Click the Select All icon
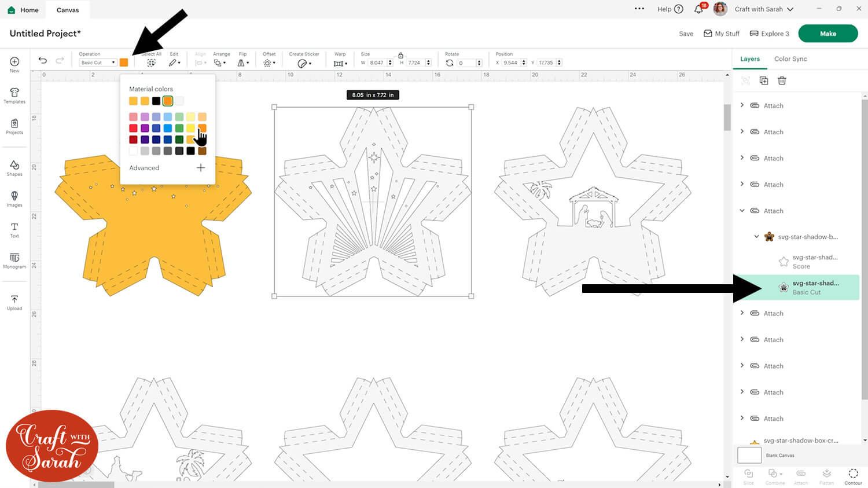The height and width of the screenshot is (488, 868). click(x=151, y=63)
